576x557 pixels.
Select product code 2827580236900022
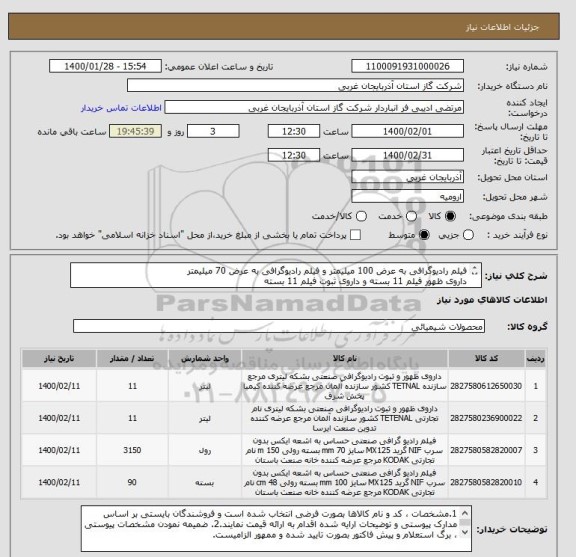(486, 418)
